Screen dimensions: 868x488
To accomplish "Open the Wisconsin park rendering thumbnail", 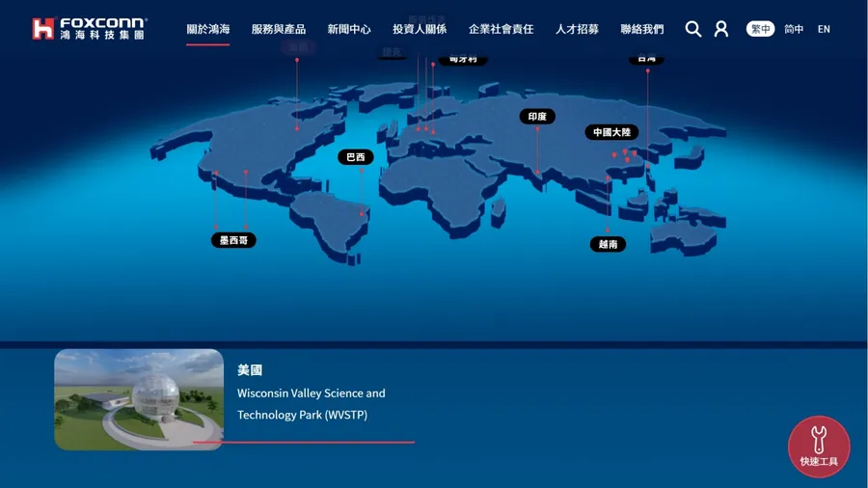I will tap(139, 399).
